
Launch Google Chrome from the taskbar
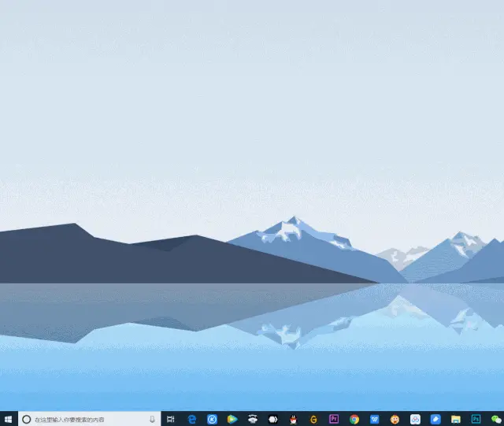point(354,419)
